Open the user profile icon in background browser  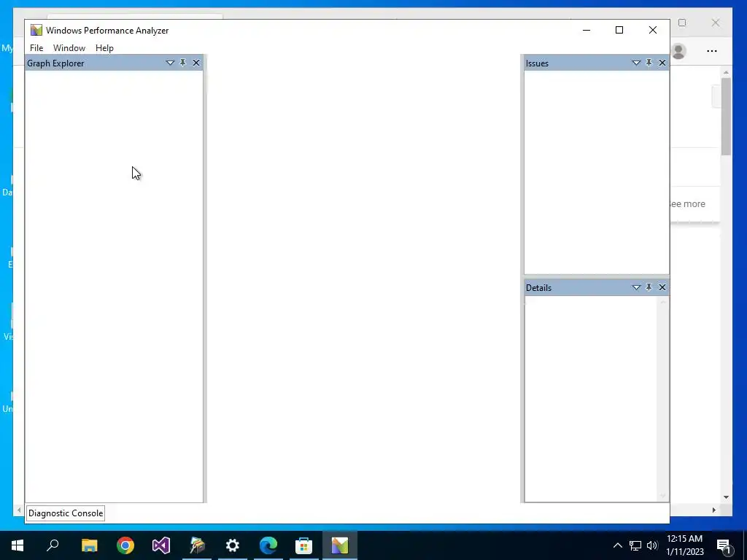tap(678, 51)
